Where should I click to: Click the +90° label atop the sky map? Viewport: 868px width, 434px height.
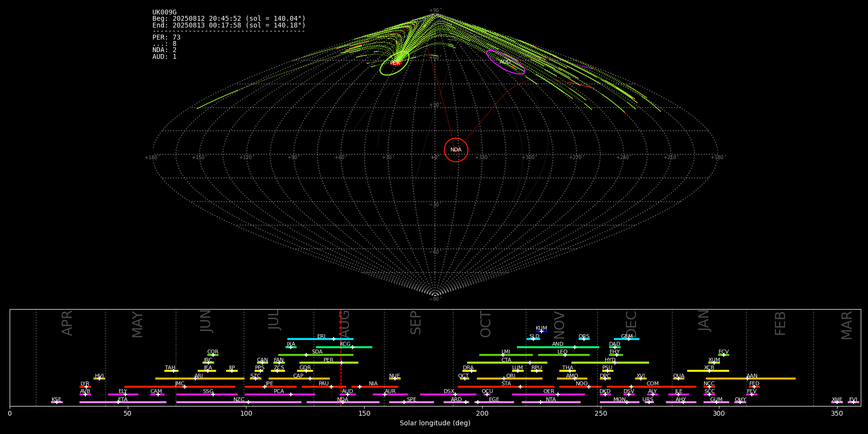[435, 11]
